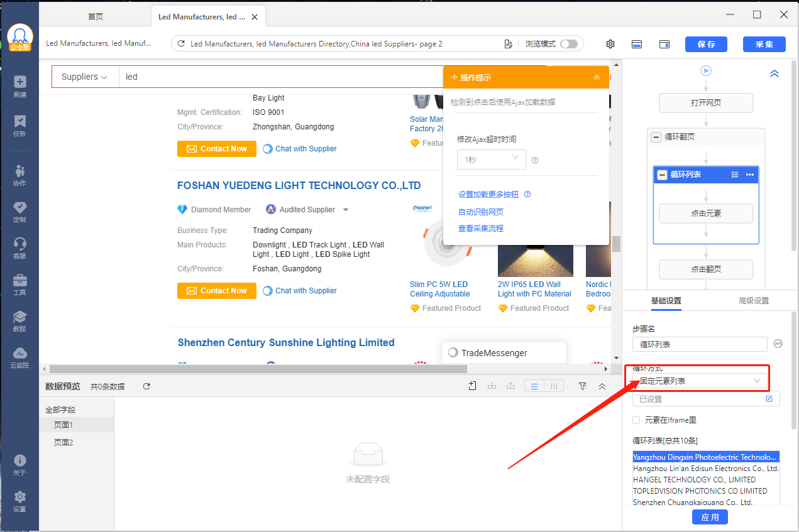Image resolution: width=799 pixels, height=532 pixels.
Task: Open the filter icon in data preview
Action: [583, 386]
